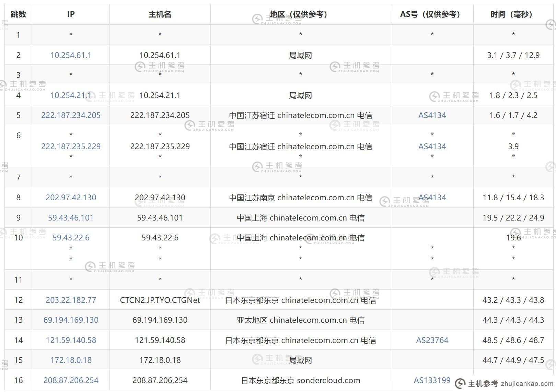
Task: Select 中国江苏南京 chinatelecom.com.cn 电信 text
Action: [x=301, y=198]
